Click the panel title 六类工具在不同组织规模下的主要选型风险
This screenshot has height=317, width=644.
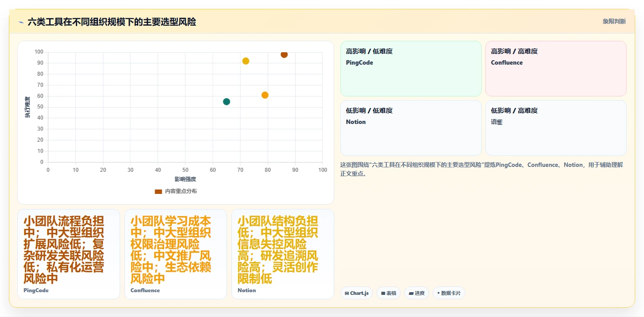(112, 22)
